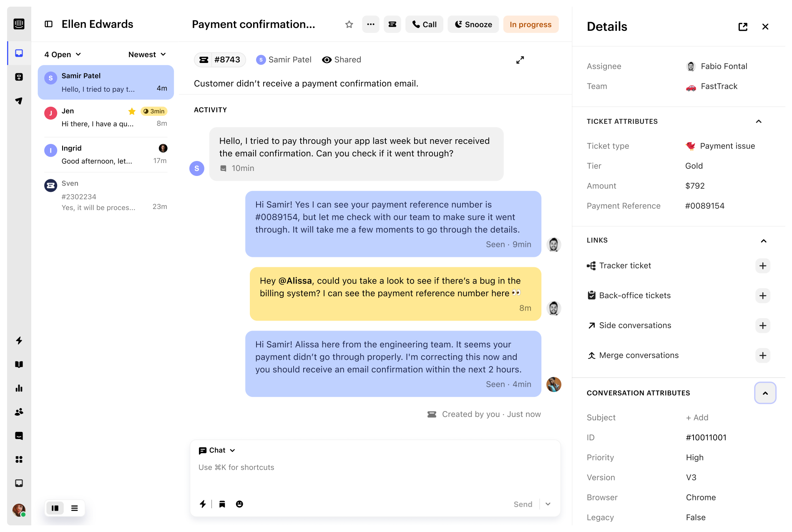Viewport: 792px width, 532px height.
Task: Star the Payment confirmation conversation
Action: [349, 24]
